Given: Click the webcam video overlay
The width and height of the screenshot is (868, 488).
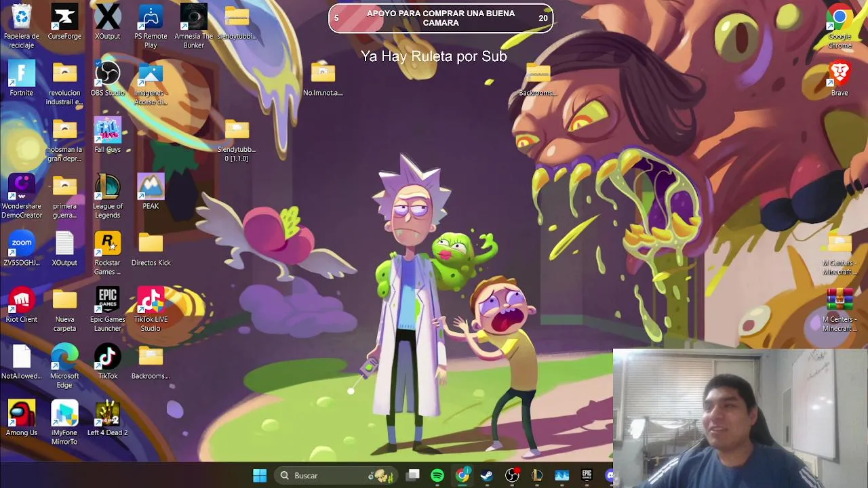Looking at the screenshot, I should tap(740, 418).
